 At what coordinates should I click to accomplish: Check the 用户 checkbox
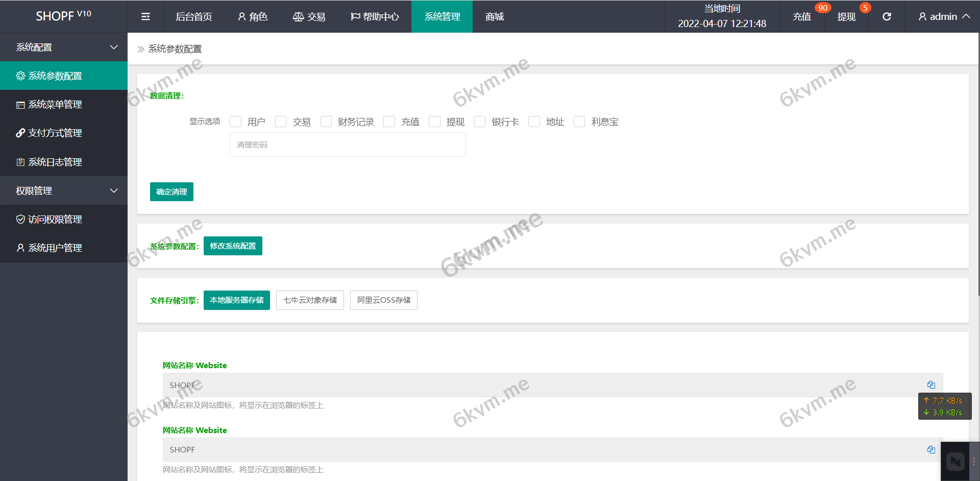pos(235,122)
